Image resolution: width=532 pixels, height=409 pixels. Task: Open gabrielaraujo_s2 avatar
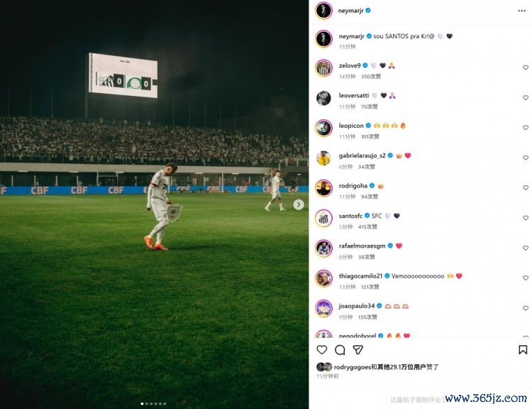(323, 158)
